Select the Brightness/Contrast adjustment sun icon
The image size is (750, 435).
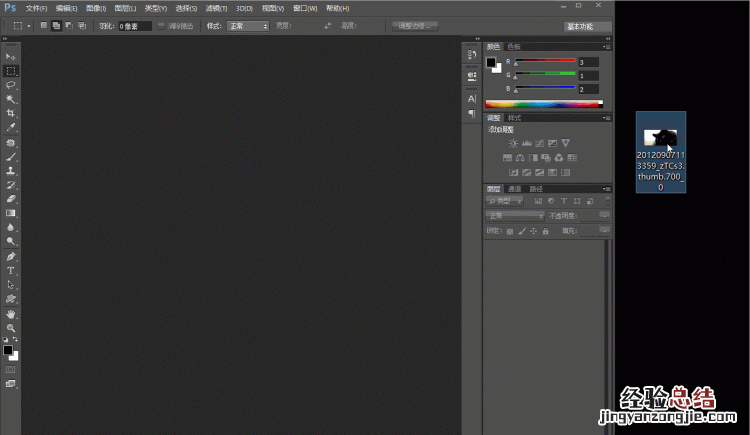tap(513, 144)
